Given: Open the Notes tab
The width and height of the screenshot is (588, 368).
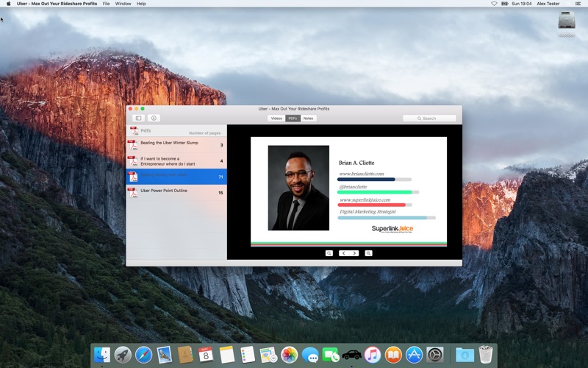Looking at the screenshot, I should (x=308, y=118).
